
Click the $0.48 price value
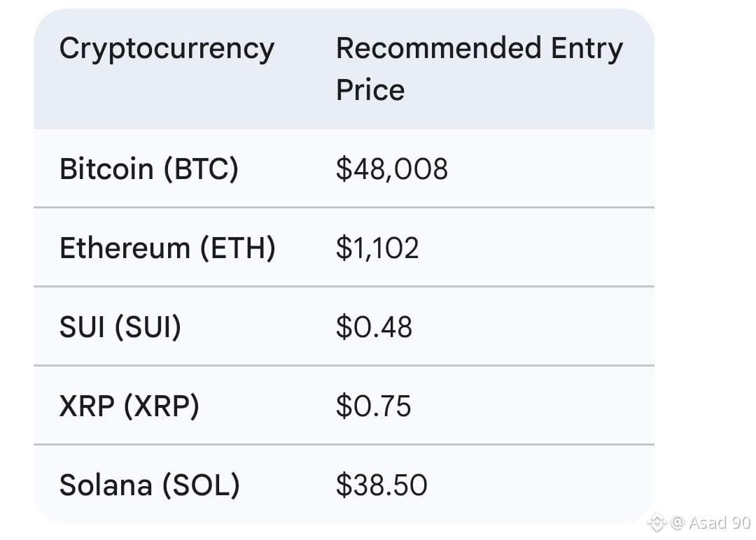pyautogui.click(x=374, y=327)
